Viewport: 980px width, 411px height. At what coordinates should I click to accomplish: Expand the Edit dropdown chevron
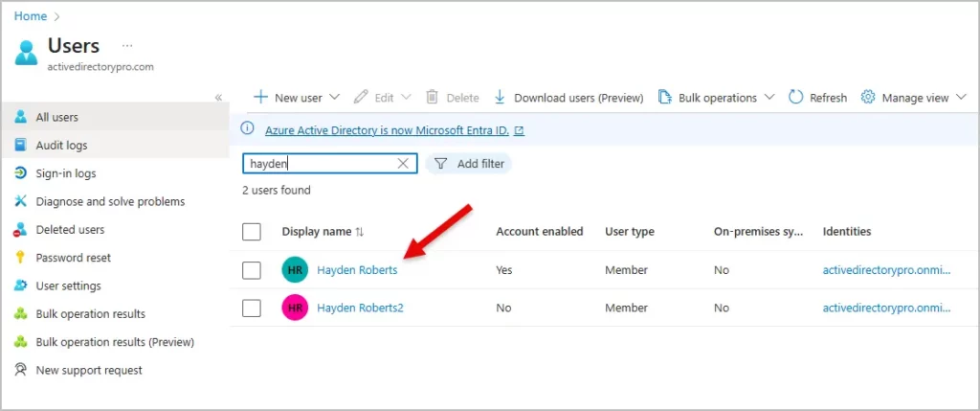click(x=406, y=97)
